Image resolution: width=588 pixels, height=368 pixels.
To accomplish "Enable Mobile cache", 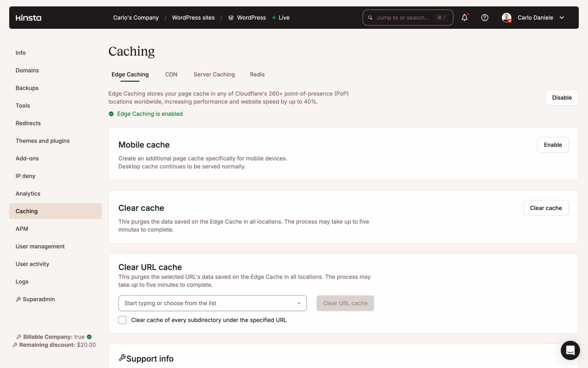I will [x=553, y=145].
